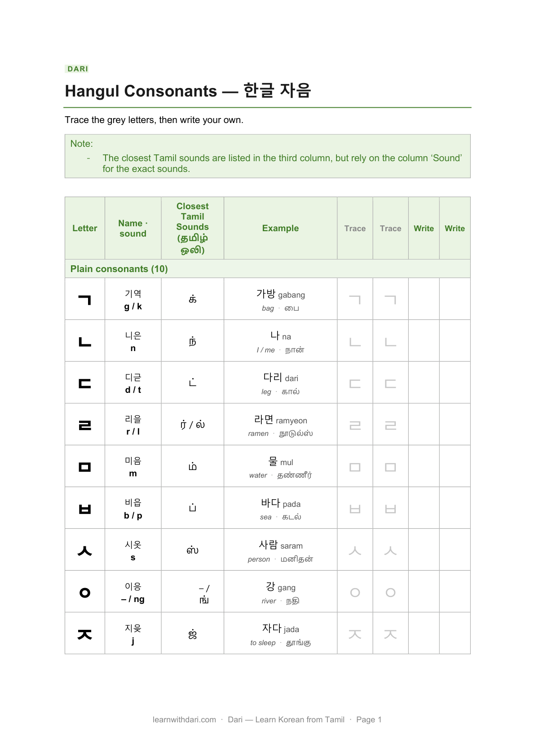Click the 'Closest Tamil Sounds' column header
535x756 pixels.
pyautogui.click(x=192, y=228)
